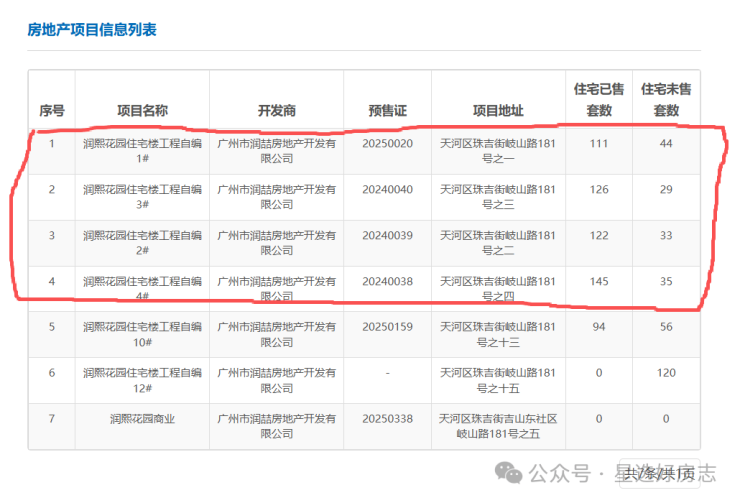This screenshot has width=740, height=503.
Task: Click the 项目名称 column header
Action: click(142, 110)
